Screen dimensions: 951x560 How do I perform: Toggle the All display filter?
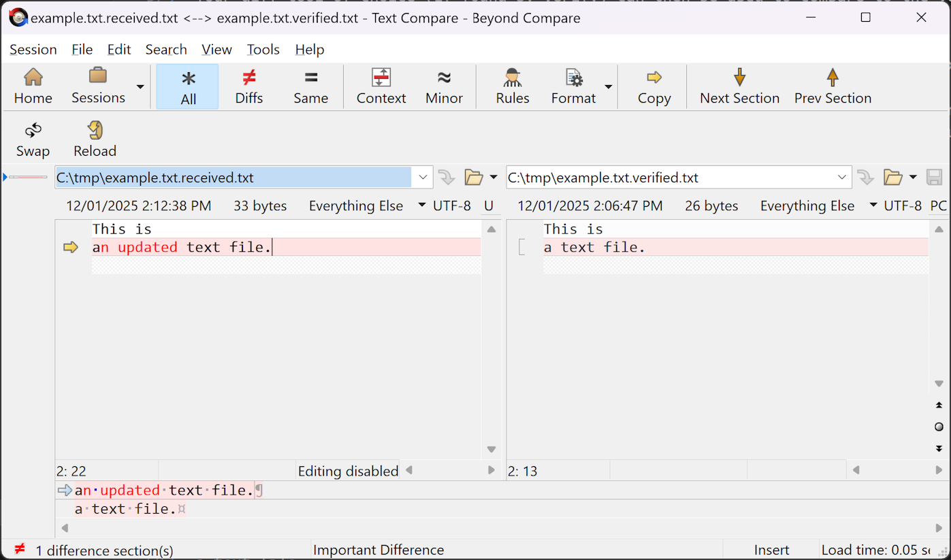pyautogui.click(x=188, y=86)
